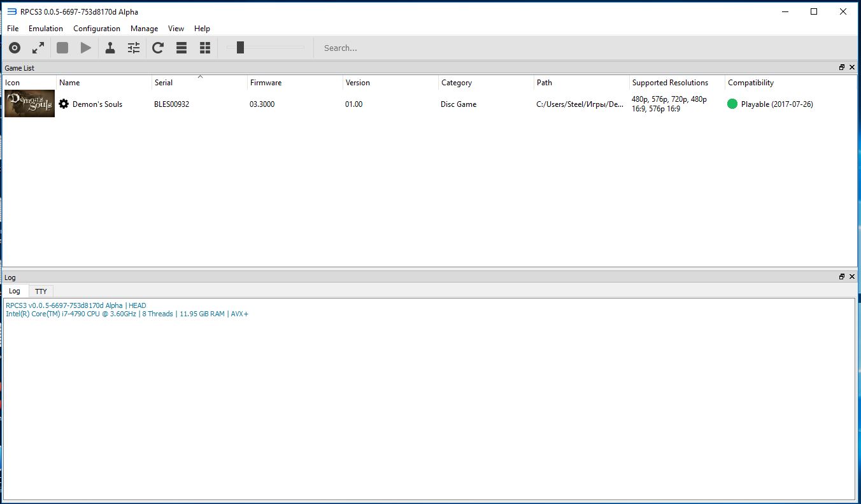
Task: Switch to list view mode
Action: coord(181,48)
